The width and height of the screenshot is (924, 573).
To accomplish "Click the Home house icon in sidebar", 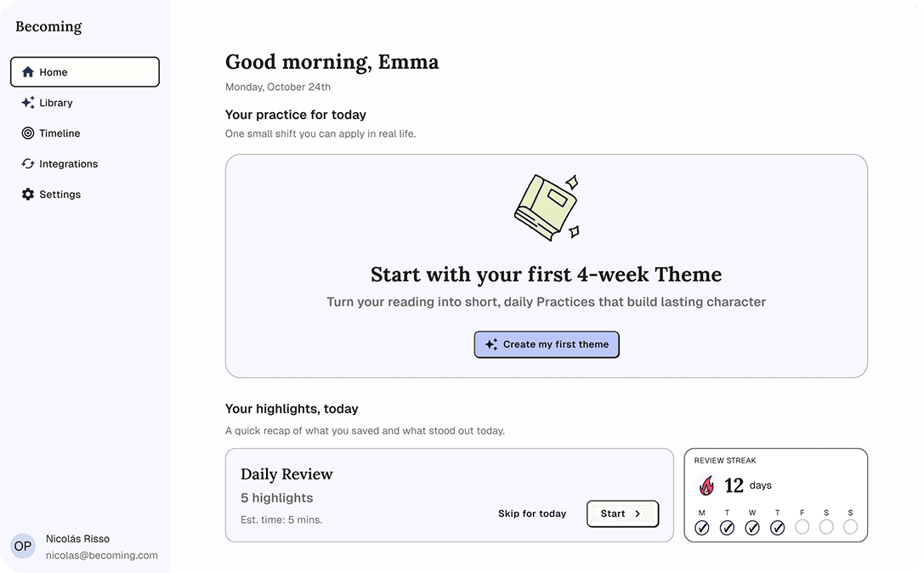I will 28,72.
